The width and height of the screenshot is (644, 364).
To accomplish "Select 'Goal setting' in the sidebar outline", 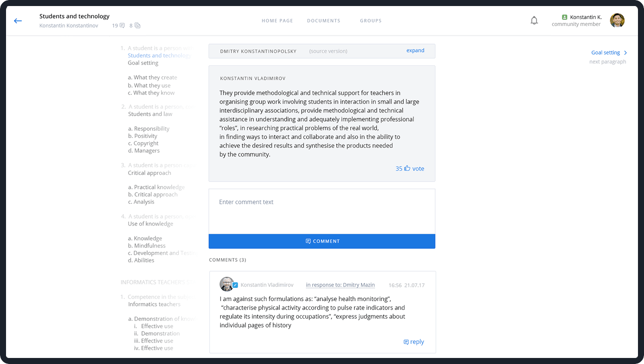I will pos(143,63).
